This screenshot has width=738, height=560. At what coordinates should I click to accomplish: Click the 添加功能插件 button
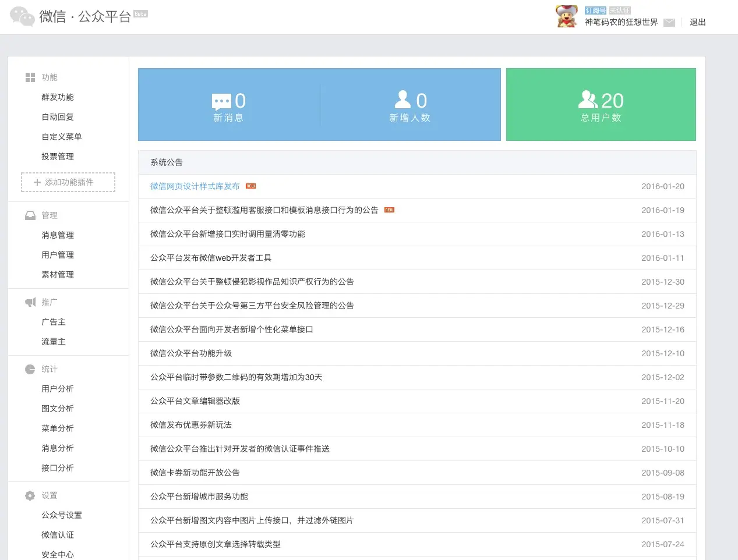[x=68, y=182]
